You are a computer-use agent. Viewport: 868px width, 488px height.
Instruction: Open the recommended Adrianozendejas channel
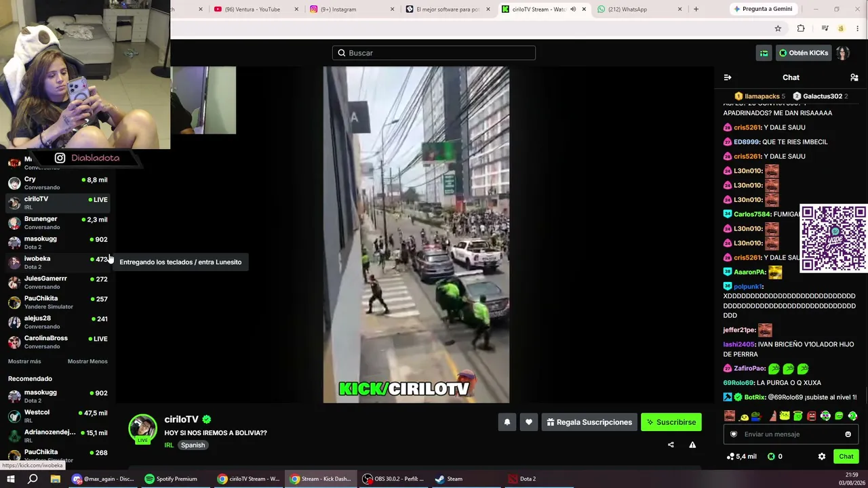click(x=58, y=436)
